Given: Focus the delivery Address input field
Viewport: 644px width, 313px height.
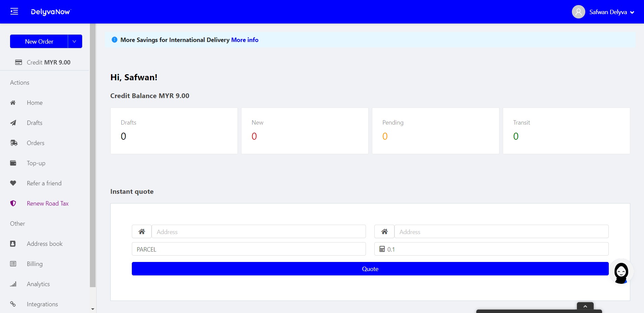Looking at the screenshot, I should [501, 231].
